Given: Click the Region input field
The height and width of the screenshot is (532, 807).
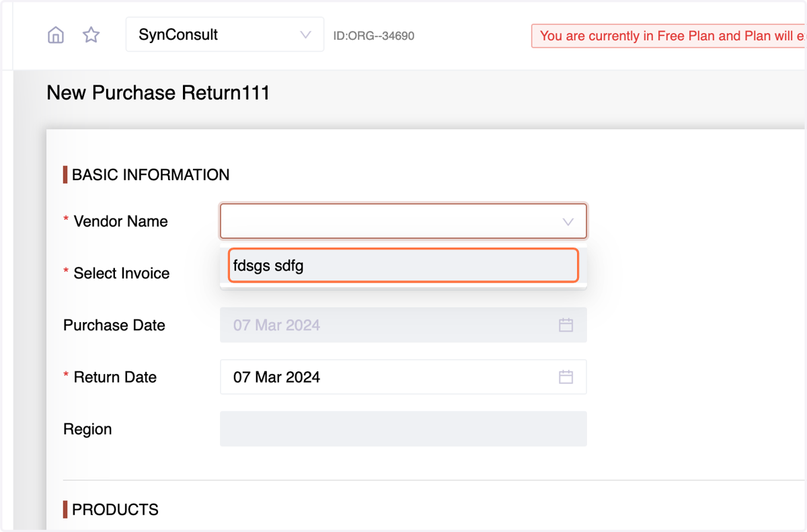Looking at the screenshot, I should click(x=403, y=429).
